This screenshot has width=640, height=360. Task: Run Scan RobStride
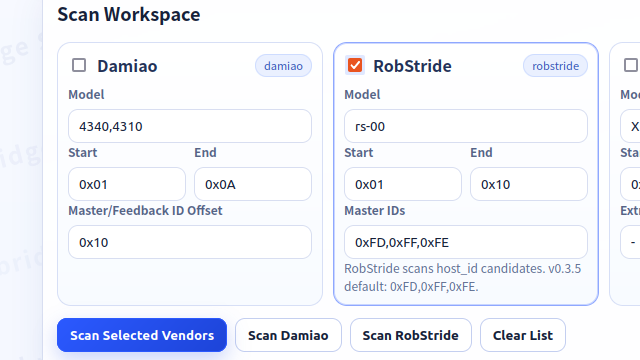click(411, 335)
